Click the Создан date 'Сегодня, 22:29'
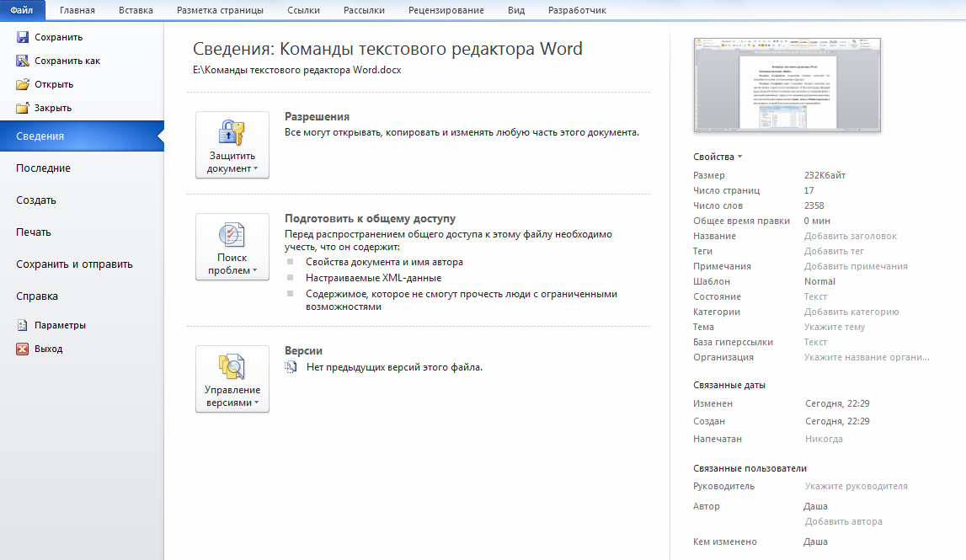Screen dimensions: 966x560 point(837,421)
